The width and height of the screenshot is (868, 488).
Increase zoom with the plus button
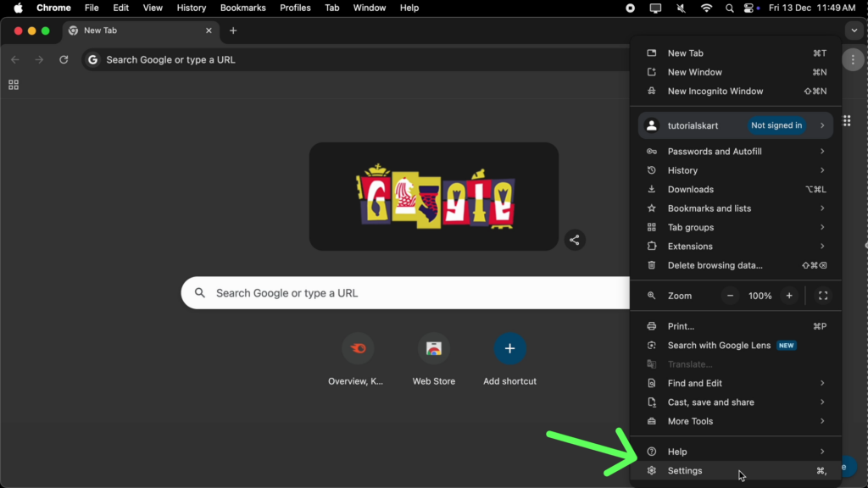click(x=789, y=296)
